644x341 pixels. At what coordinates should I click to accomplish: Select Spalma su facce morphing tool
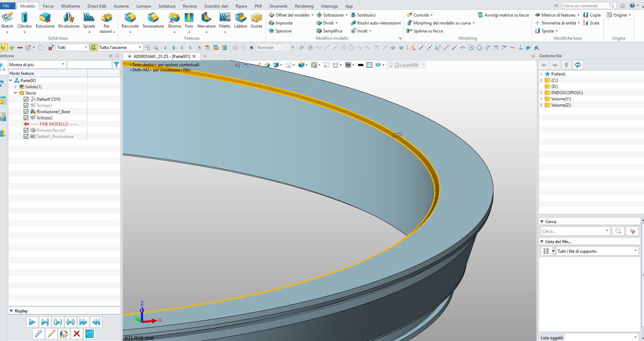[425, 31]
